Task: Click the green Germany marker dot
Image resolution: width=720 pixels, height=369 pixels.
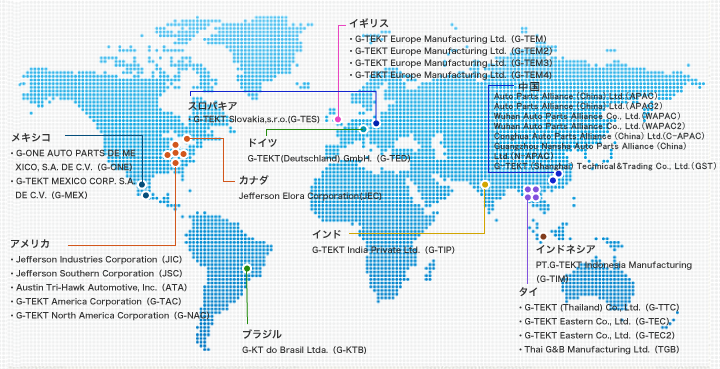Action: [x=363, y=129]
